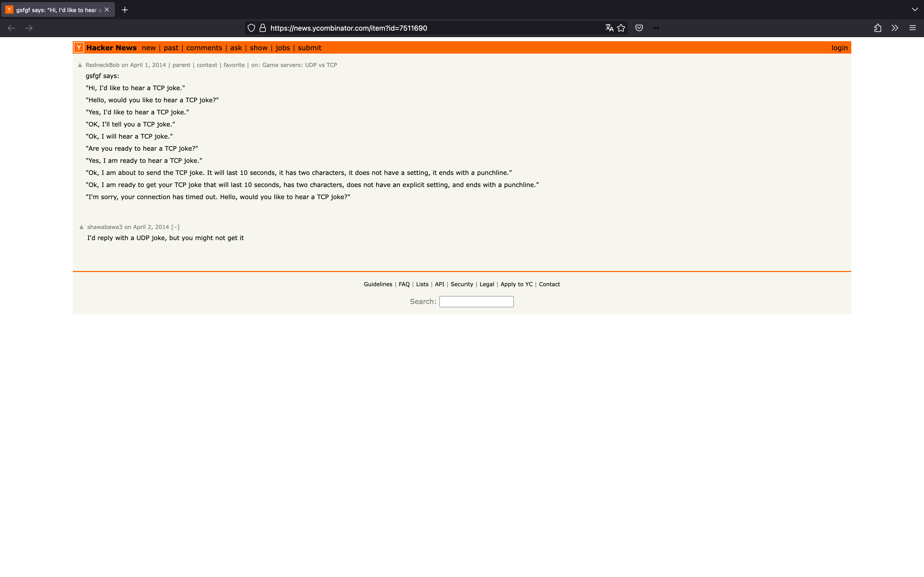The image size is (924, 577).
Task: Follow the 'Game servers: UDP vs TCP' link
Action: (x=299, y=65)
